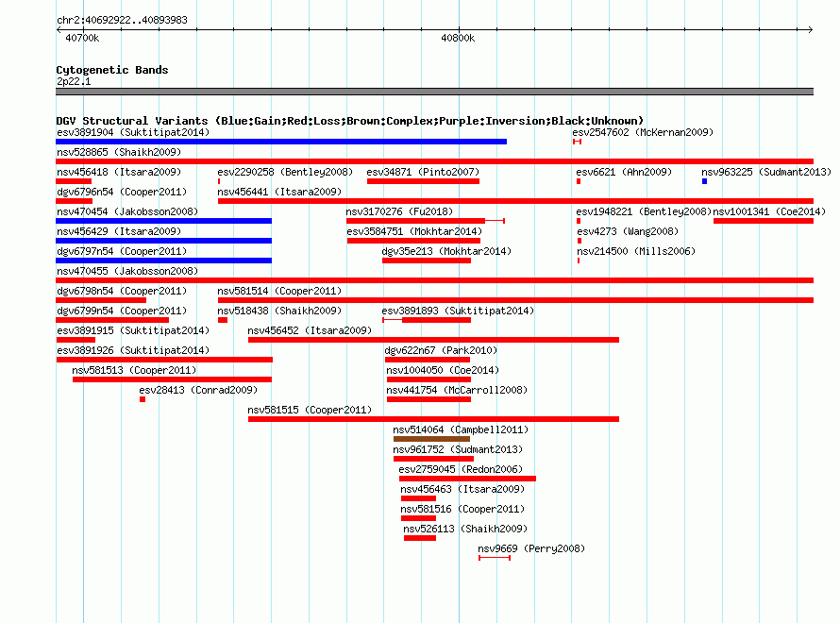Select nsv581513 (Cooper2011) label
This screenshot has width=840, height=623.
tap(134, 370)
